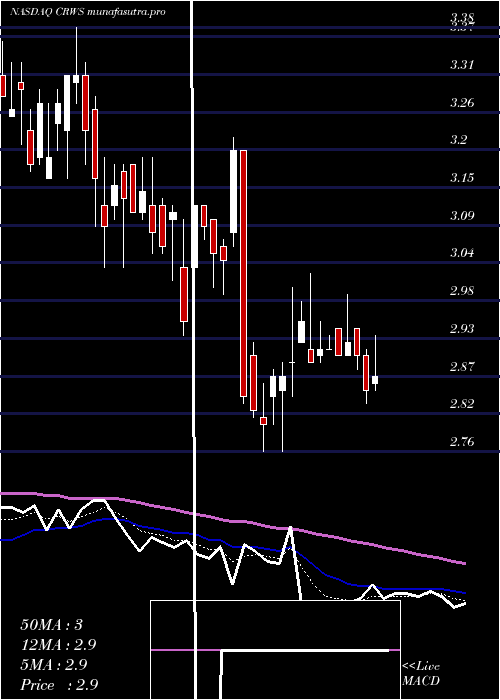
Task: Click the 2.82 price axis label
Action: pos(462,404)
